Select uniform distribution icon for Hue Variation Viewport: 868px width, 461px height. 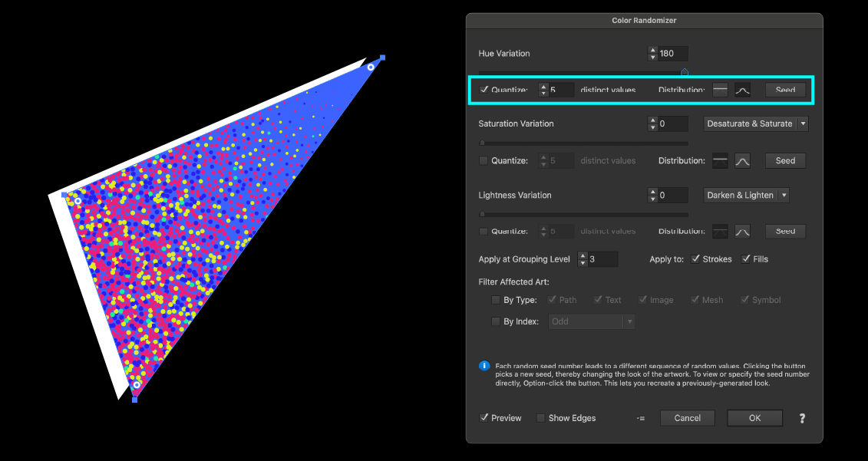(721, 90)
